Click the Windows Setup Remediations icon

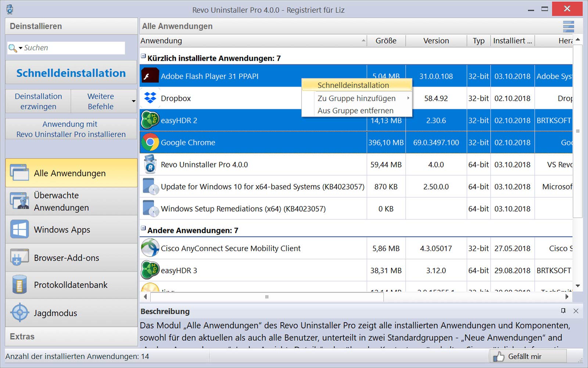(x=150, y=209)
